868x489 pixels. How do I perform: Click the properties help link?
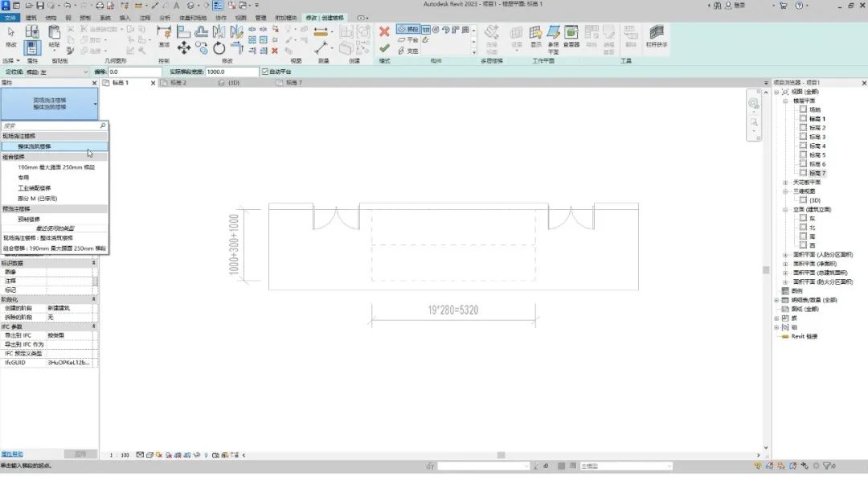(x=12, y=454)
